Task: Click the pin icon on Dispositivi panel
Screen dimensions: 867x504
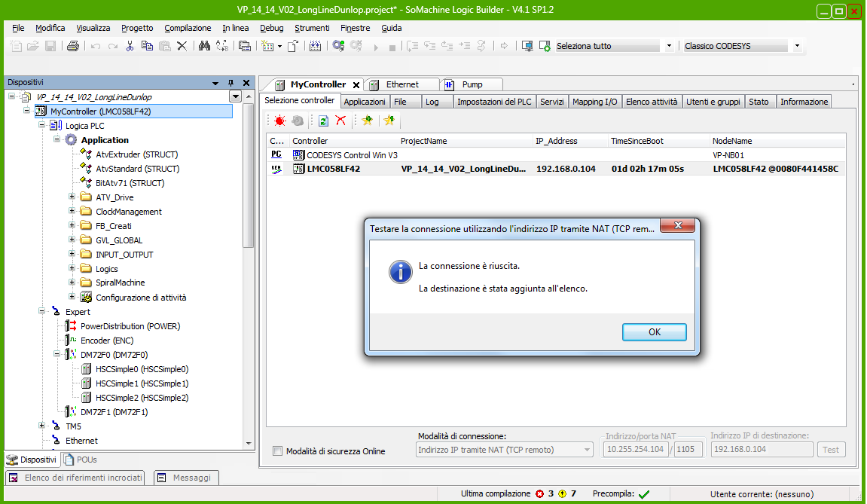Action: (x=231, y=83)
